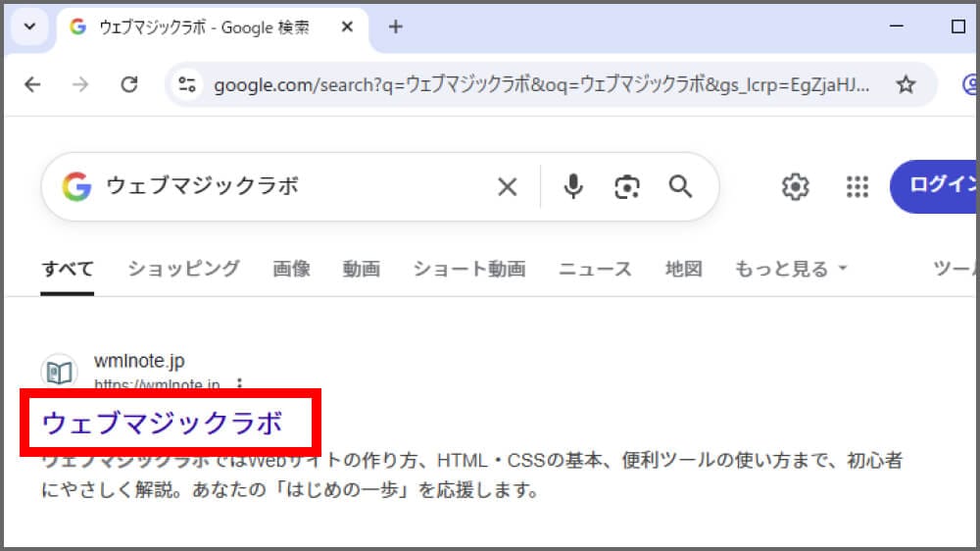Expand the tab search dropdown
This screenshot has height=551, width=980.
coord(29,26)
